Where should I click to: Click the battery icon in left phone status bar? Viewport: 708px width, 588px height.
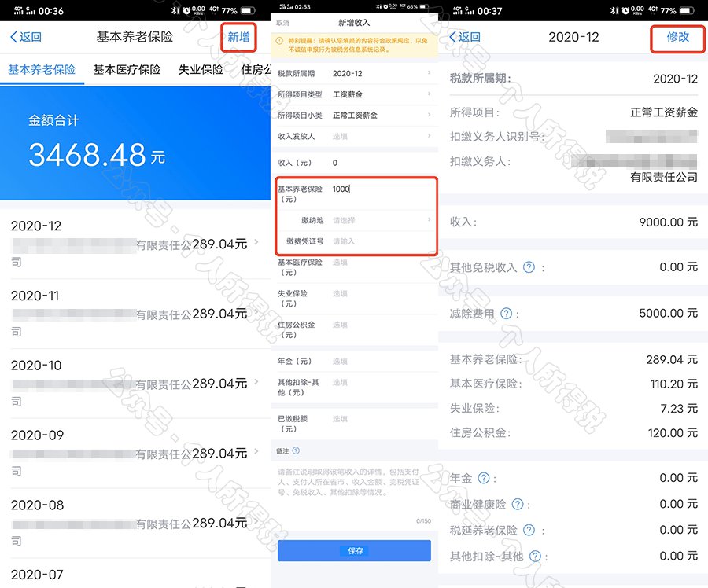click(248, 10)
